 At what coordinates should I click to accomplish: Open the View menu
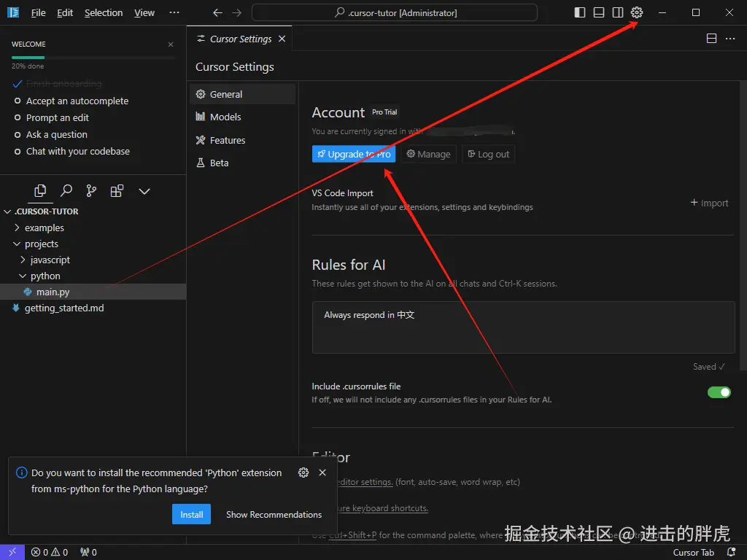pyautogui.click(x=144, y=13)
